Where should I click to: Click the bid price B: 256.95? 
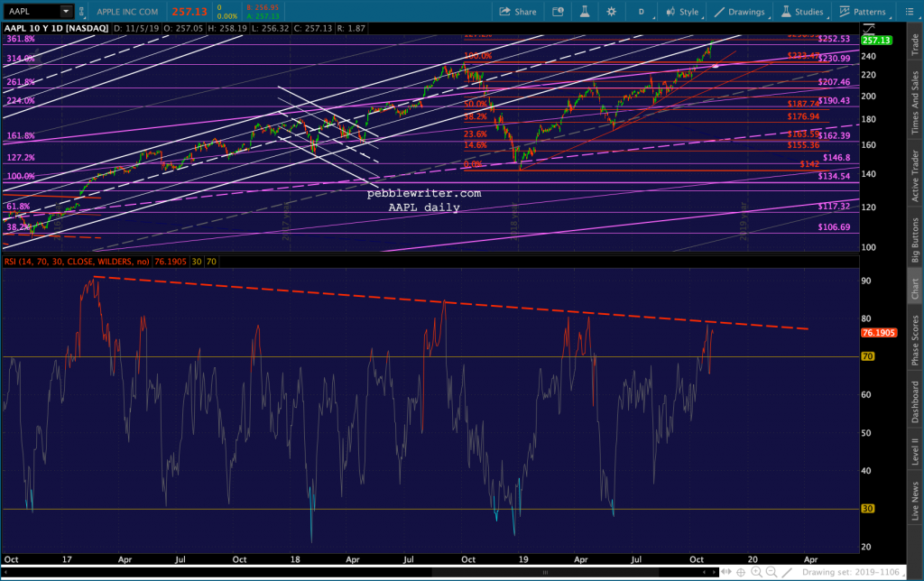pyautogui.click(x=263, y=7)
